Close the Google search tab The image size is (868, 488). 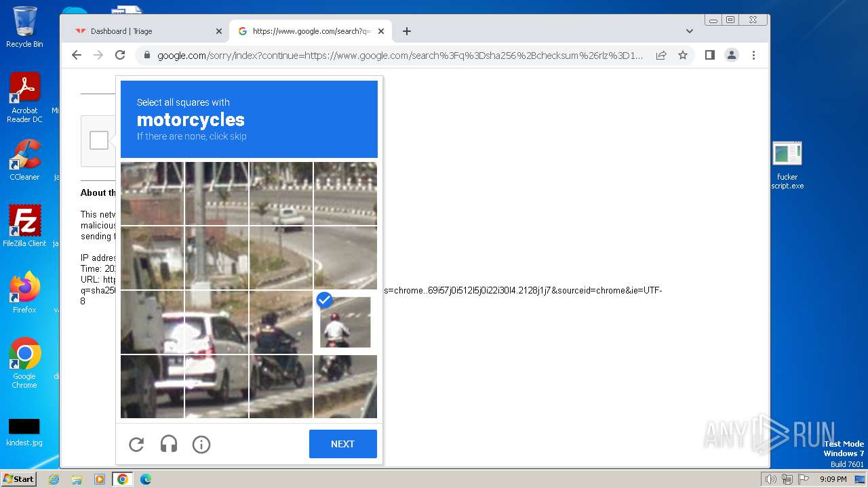tap(381, 31)
